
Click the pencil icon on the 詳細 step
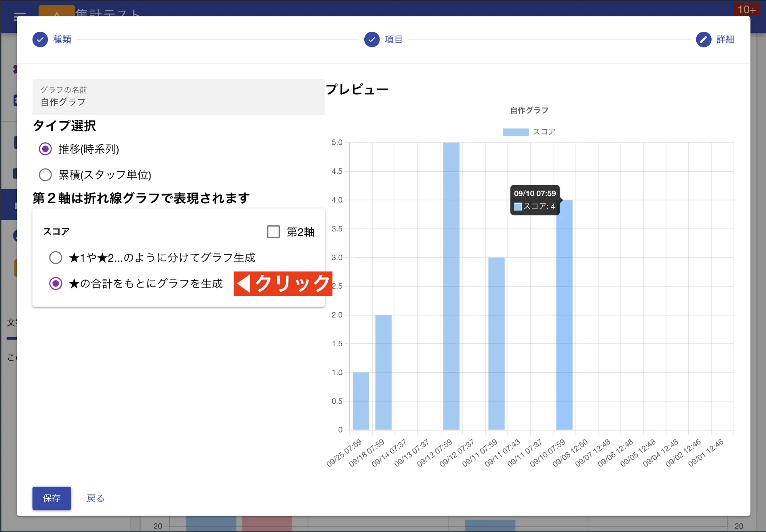703,39
